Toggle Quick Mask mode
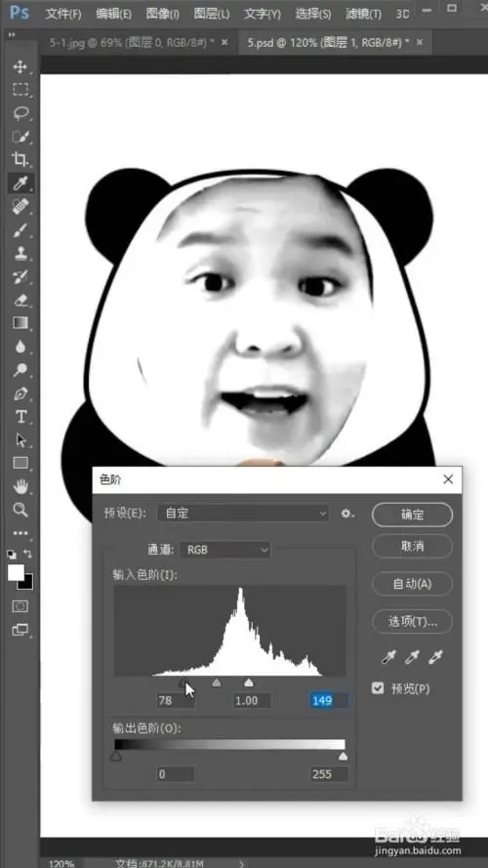Screen dimensions: 488x868 point(20,606)
